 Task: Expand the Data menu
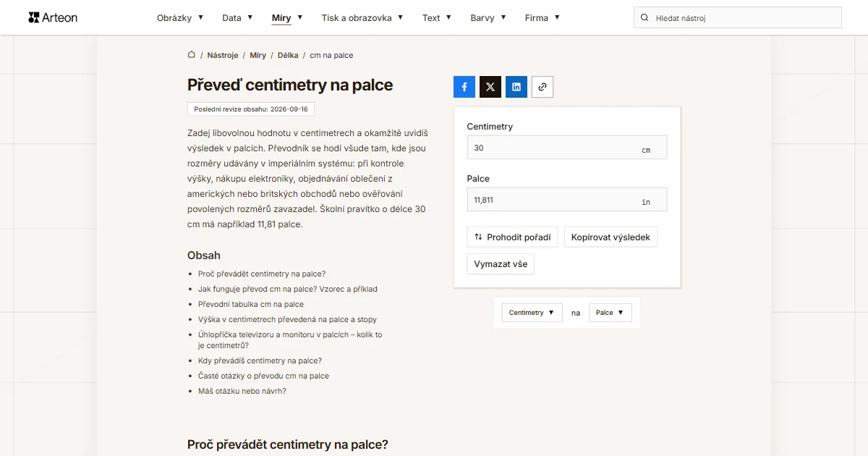pos(237,17)
